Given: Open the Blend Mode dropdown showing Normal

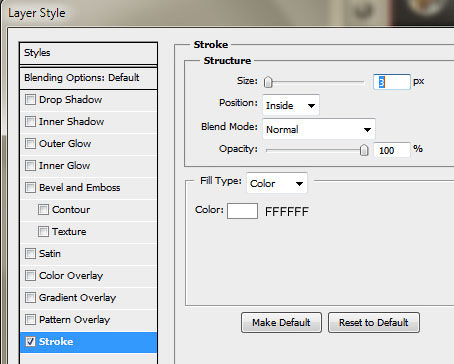Looking at the screenshot, I should coord(319,129).
